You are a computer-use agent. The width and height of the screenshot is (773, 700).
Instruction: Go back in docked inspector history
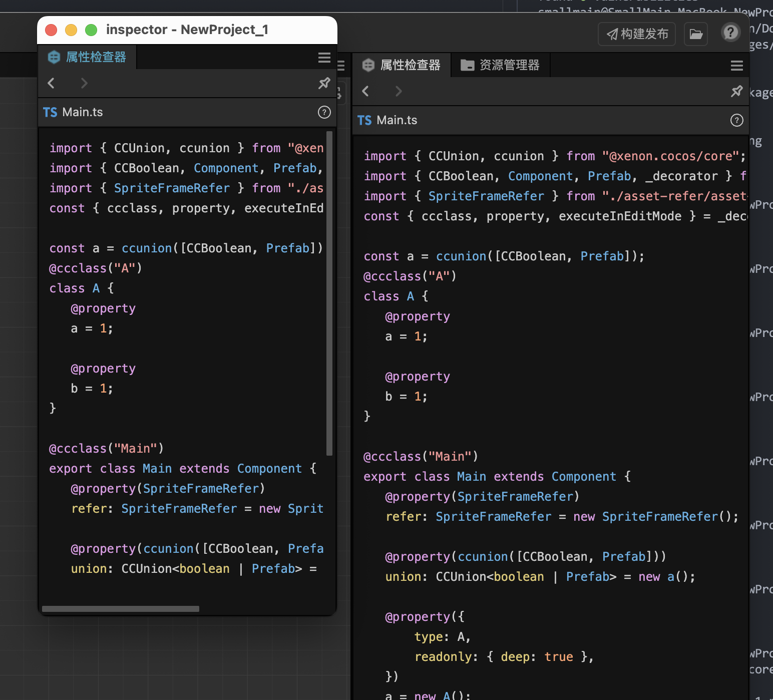tap(365, 91)
